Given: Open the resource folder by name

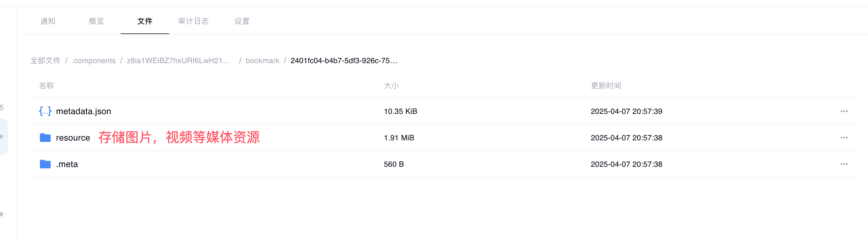Looking at the screenshot, I should point(73,138).
